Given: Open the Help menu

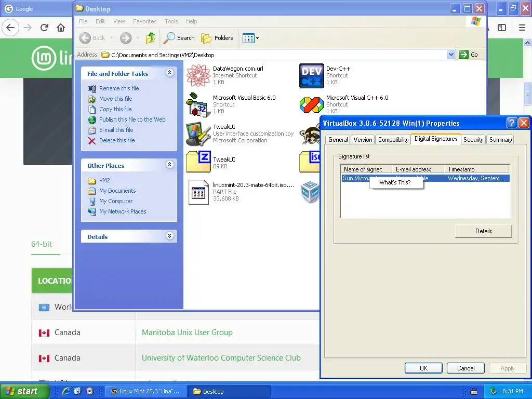Looking at the screenshot, I should point(191,21).
